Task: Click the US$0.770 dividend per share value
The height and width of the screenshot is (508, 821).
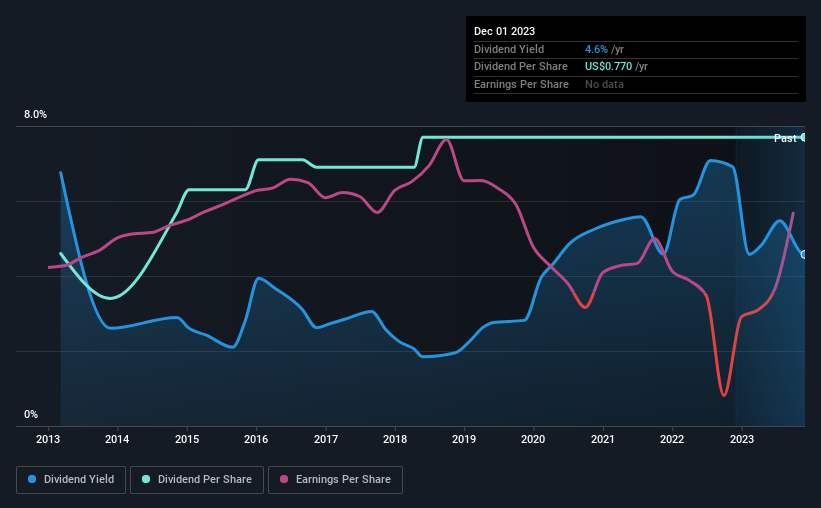Action: (608, 67)
